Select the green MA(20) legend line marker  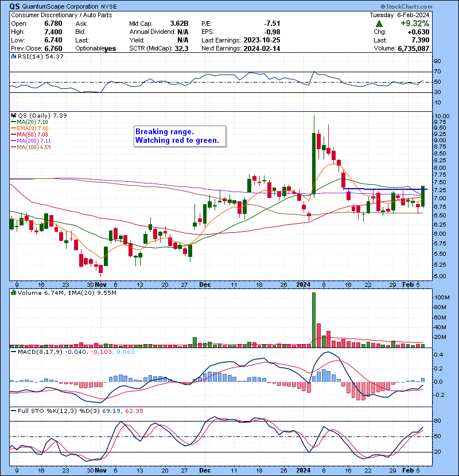coord(13,122)
